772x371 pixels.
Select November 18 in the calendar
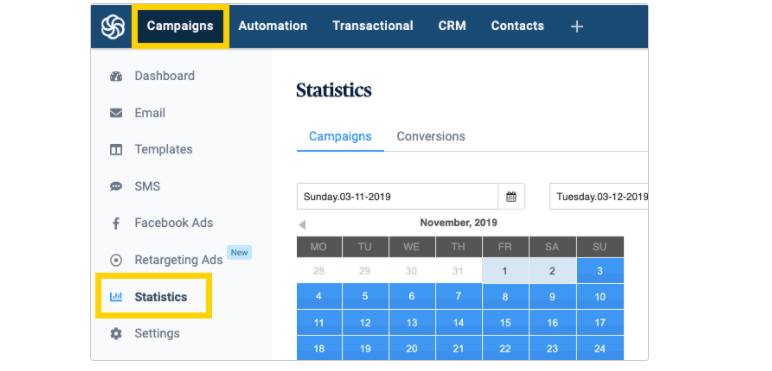click(x=319, y=348)
